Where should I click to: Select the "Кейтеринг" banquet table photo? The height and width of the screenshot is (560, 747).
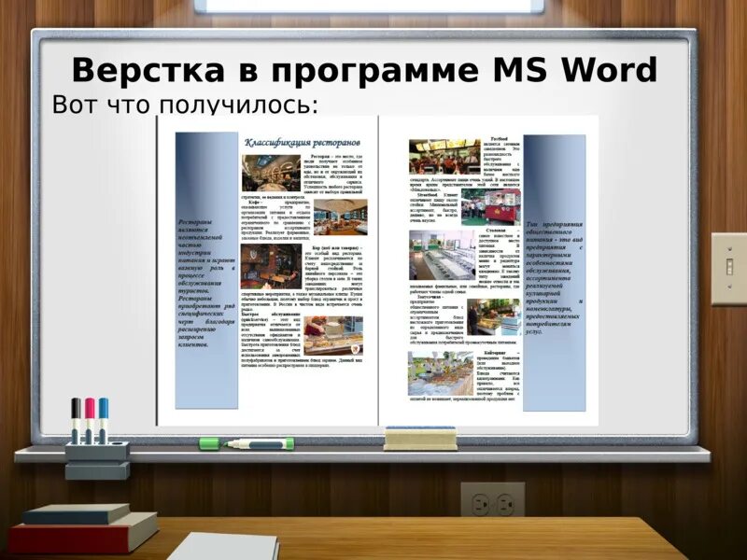[x=441, y=374]
